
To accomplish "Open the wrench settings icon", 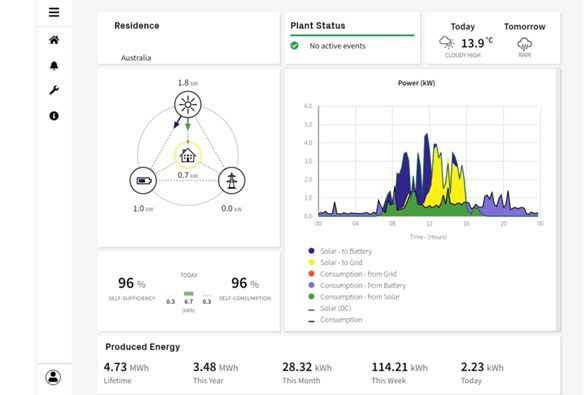I will coord(54,90).
